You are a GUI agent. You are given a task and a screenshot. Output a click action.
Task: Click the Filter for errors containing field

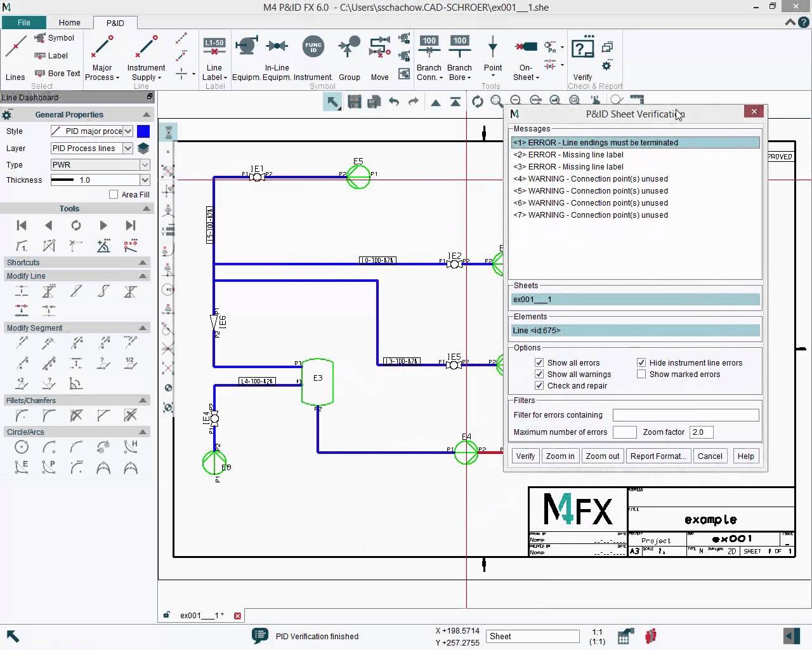pos(686,415)
